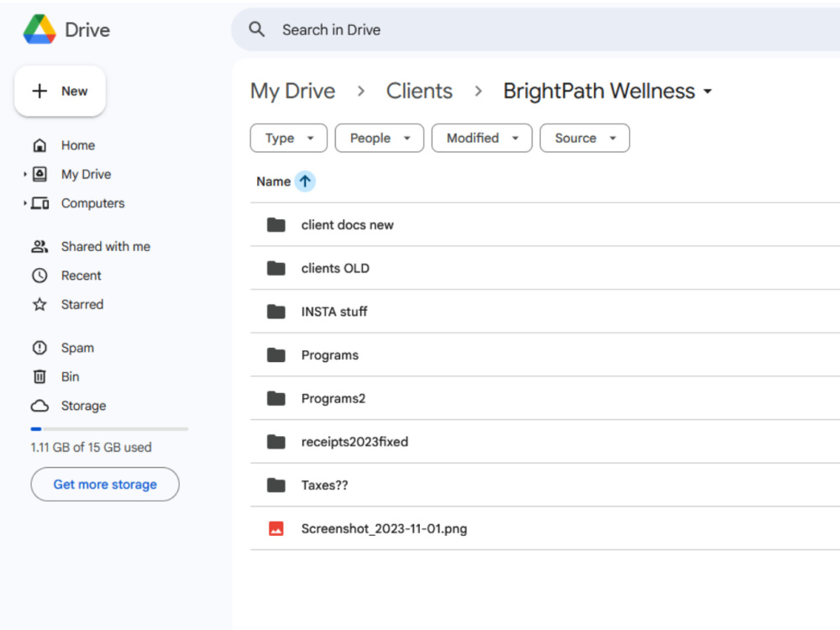
Task: Click folder icon beside client docs new
Action: tap(276, 225)
